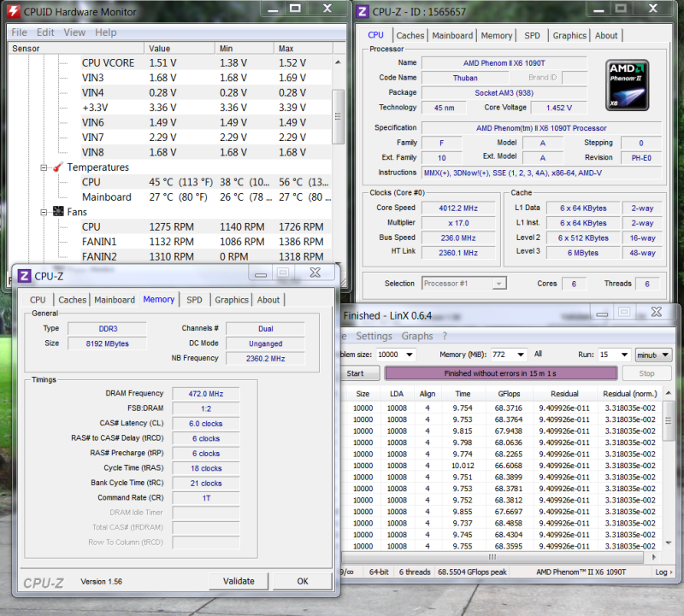Open the LinX minutes unit dropdown
This screenshot has height=616, width=684.
pyautogui.click(x=665, y=355)
